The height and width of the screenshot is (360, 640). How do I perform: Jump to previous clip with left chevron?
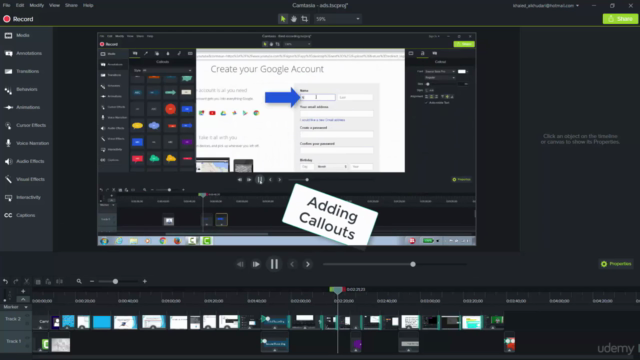click(292, 264)
